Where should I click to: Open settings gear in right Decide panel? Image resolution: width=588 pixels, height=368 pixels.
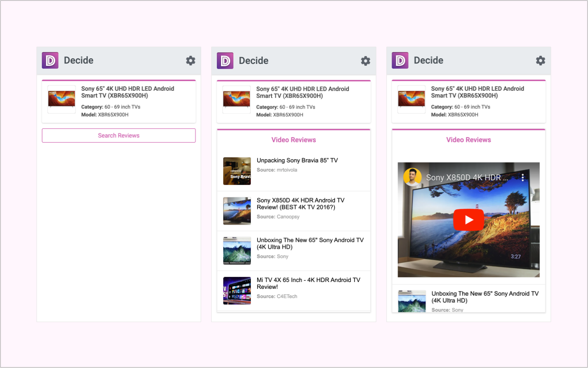click(x=541, y=61)
